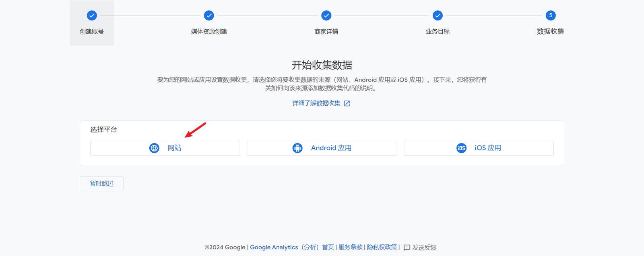Image resolution: width=644 pixels, height=256 pixels.
Task: Select the iOS badge icon
Action: (x=461, y=148)
